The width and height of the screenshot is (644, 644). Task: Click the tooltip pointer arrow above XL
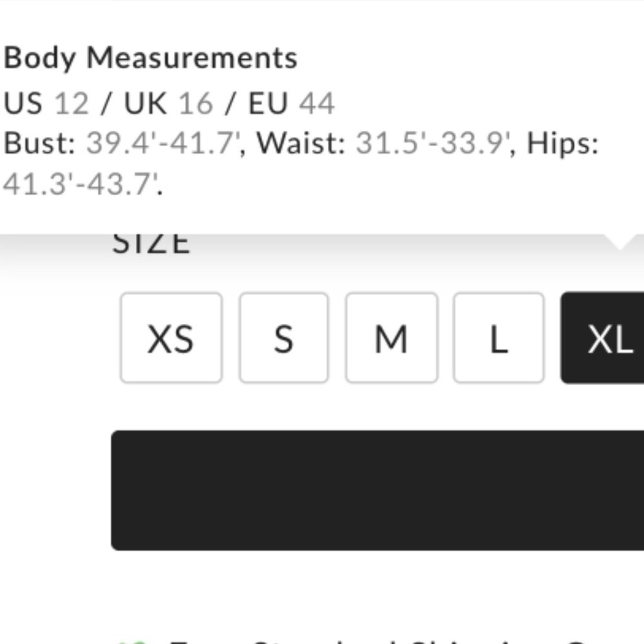click(x=621, y=241)
